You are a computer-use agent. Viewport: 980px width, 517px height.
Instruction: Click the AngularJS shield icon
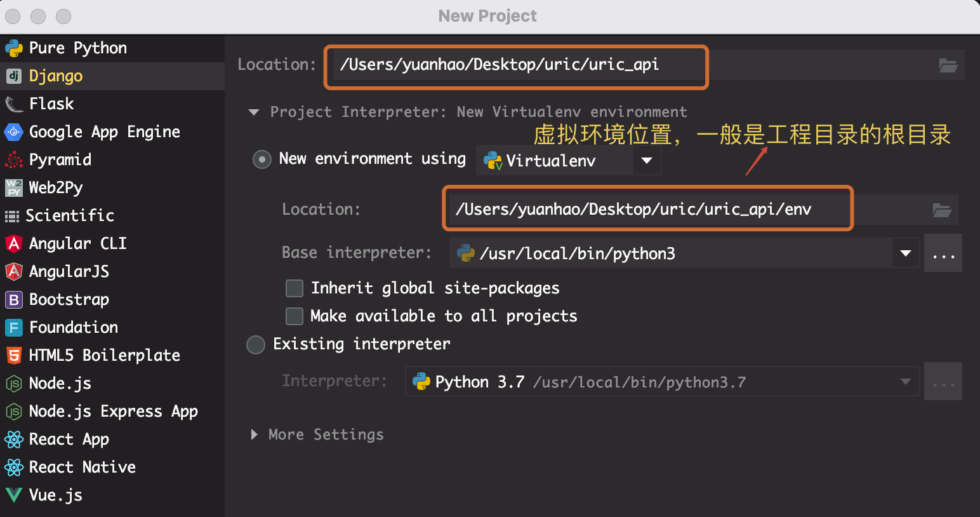(14, 272)
